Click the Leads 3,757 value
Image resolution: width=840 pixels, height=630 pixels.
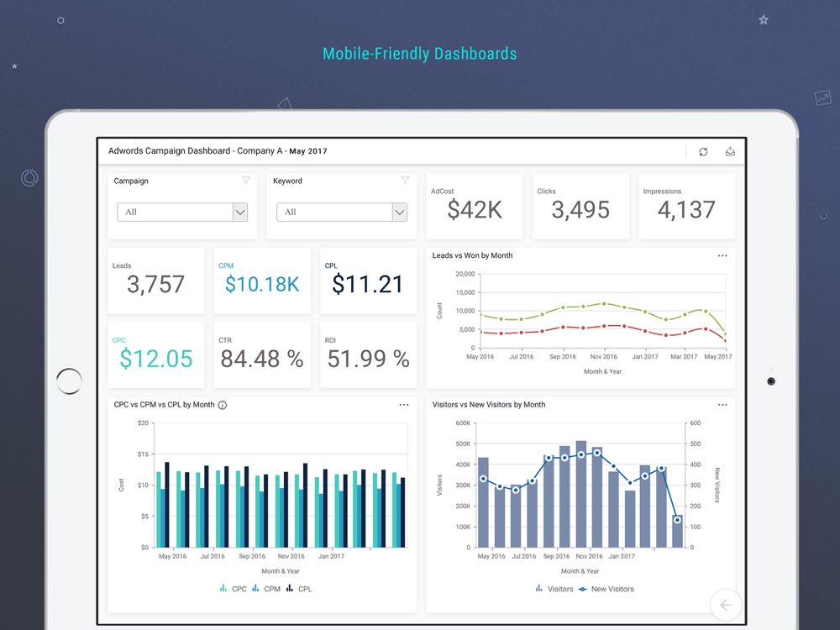click(155, 285)
